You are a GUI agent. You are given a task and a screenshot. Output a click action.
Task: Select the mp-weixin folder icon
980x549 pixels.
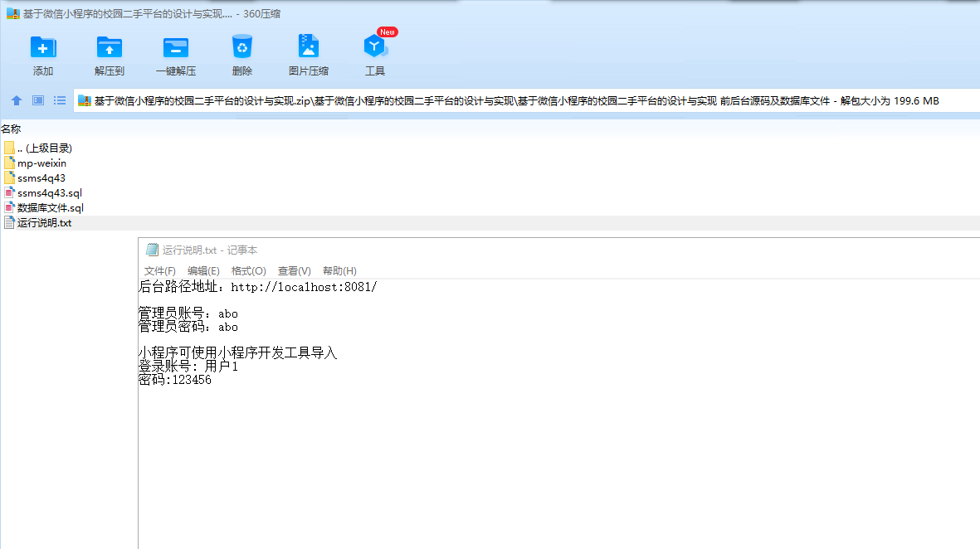(9, 163)
